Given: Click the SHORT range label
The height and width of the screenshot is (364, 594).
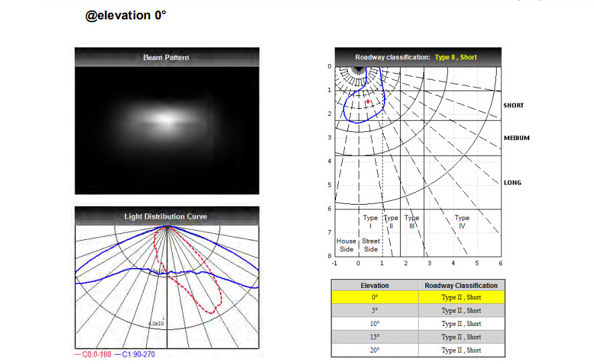Looking at the screenshot, I should point(513,105).
